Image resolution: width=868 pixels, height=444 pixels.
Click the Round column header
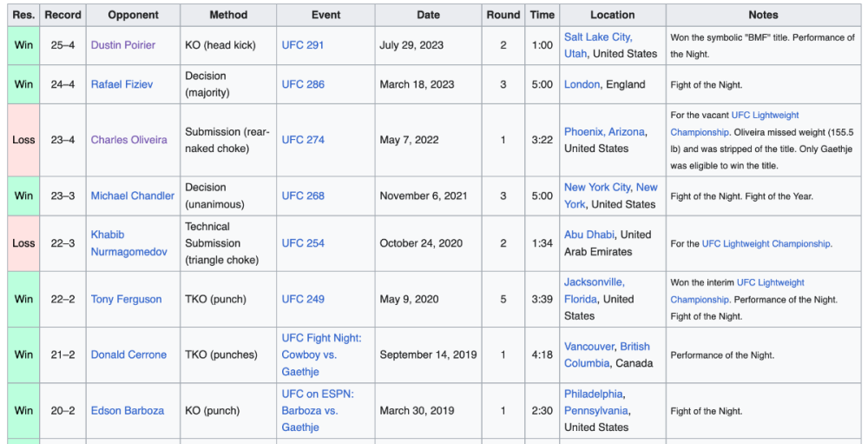(503, 15)
